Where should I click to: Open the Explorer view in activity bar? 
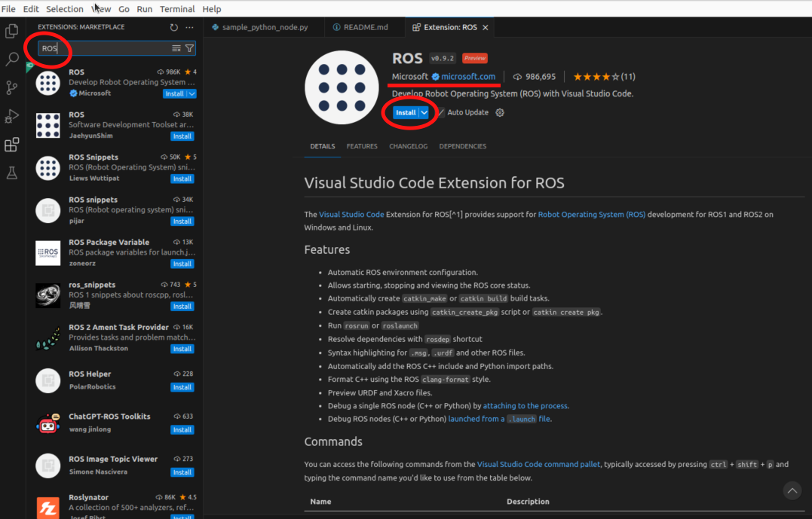(x=11, y=31)
